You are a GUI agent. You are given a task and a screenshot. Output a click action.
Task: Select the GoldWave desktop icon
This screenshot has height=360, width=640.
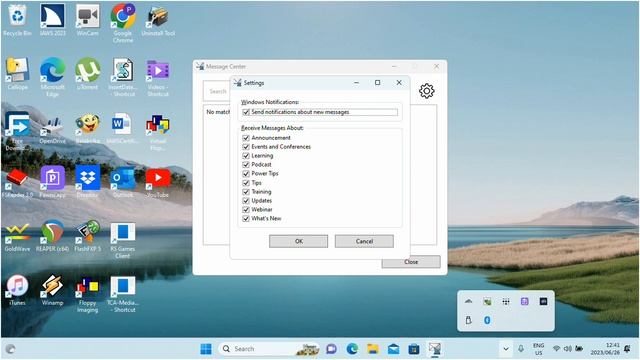pos(18,236)
